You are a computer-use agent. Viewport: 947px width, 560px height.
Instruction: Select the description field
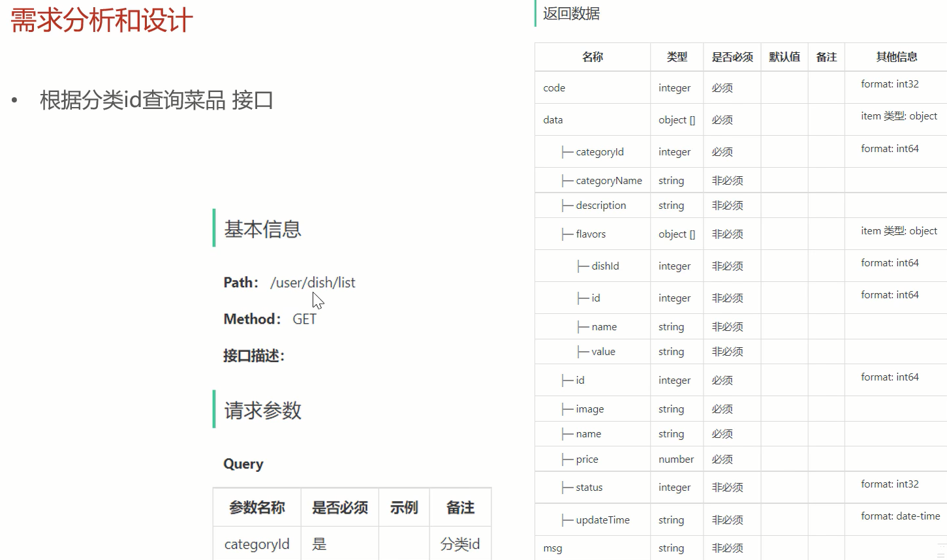pos(601,206)
